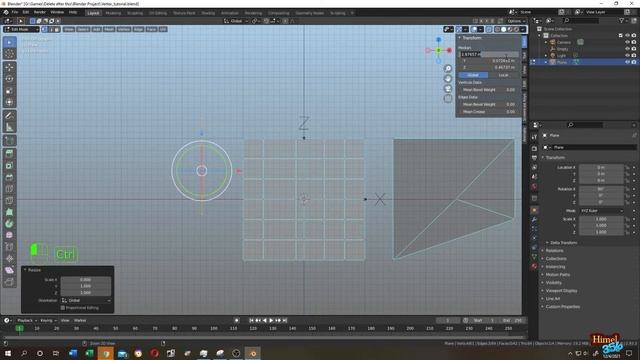Select the Inset Faces tool
This screenshot has width=640, height=360.
[x=9, y=166]
